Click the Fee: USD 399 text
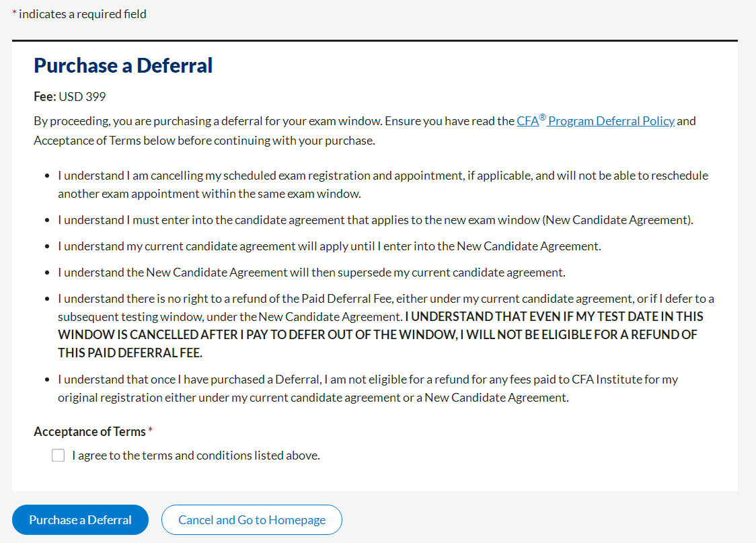Image resolution: width=756 pixels, height=543 pixels. tap(70, 96)
